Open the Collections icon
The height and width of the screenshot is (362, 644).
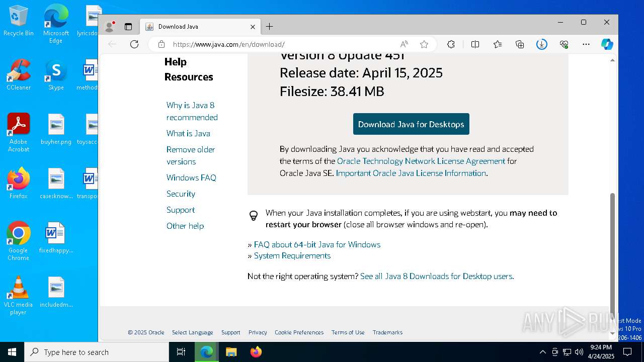(x=520, y=44)
